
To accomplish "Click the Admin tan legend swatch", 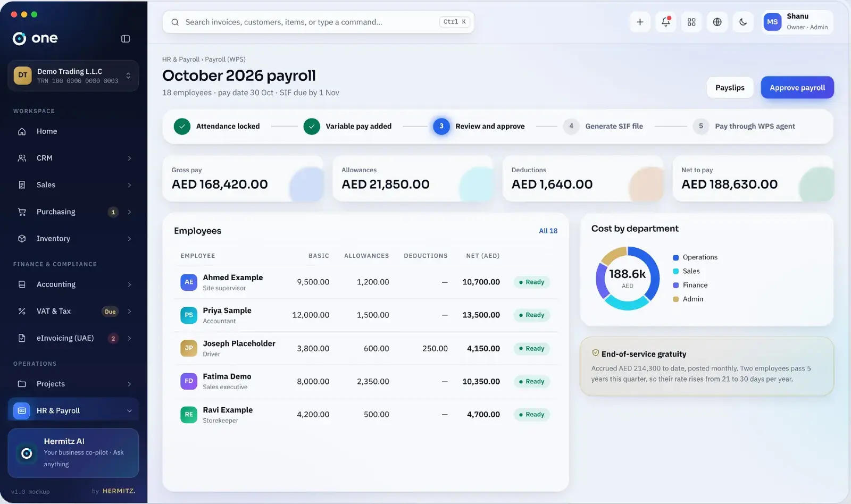I will click(675, 299).
